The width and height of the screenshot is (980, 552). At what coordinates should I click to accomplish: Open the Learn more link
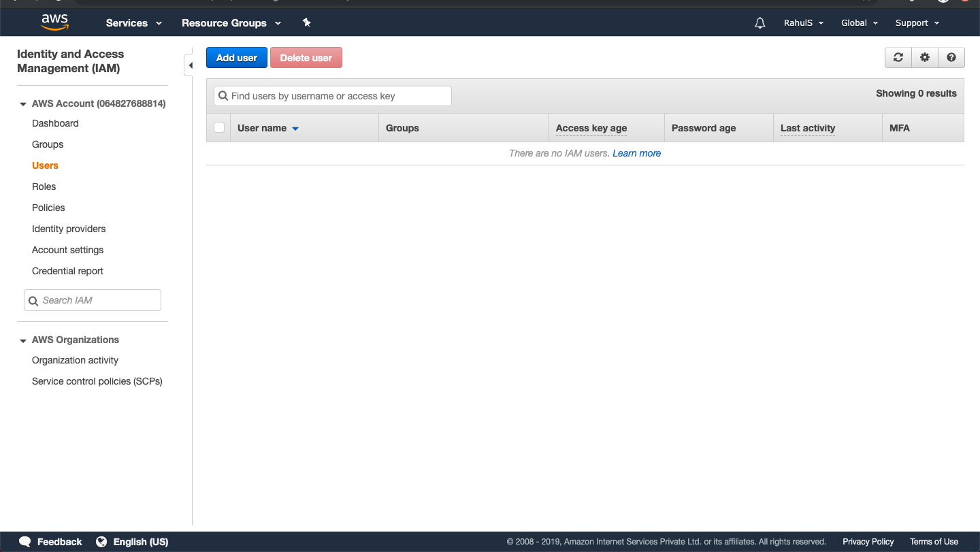[x=636, y=153]
